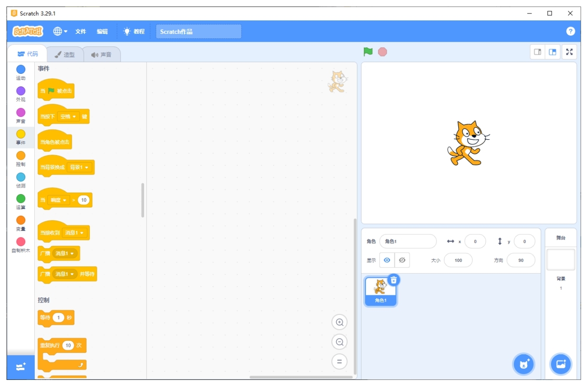
Task: Hide the sprite with crossed eye icon
Action: [x=402, y=260]
